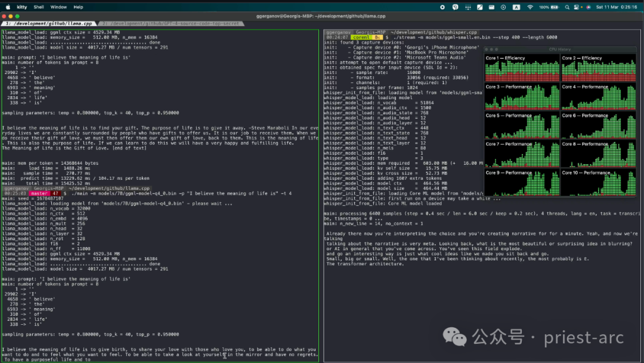Select the Core 1 Efficiency graph
Viewport: 644px width, 363px height.
point(522,69)
